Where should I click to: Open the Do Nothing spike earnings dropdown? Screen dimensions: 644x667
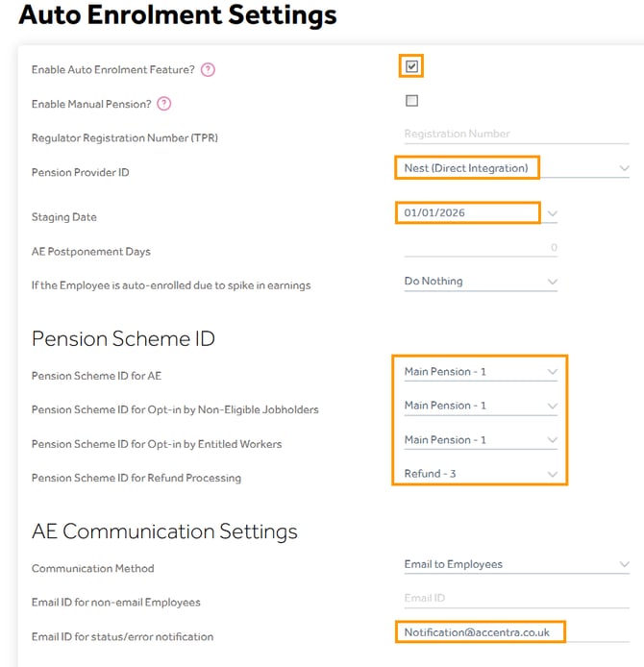point(481,282)
